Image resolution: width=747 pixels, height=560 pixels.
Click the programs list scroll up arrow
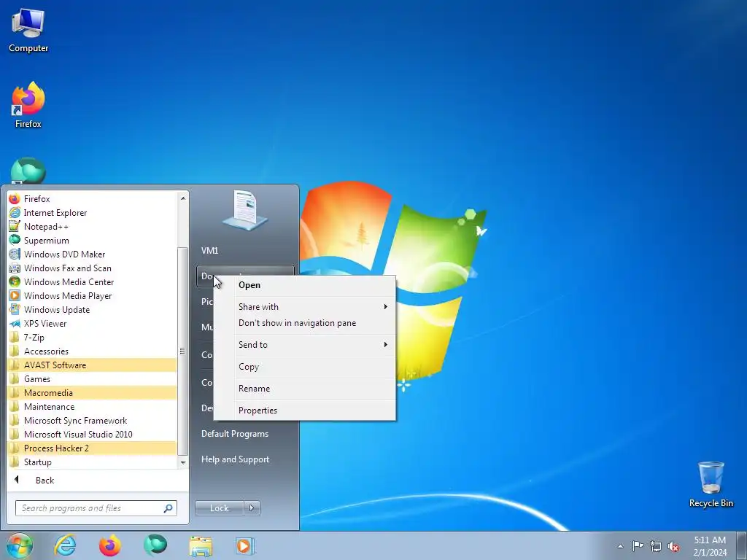pos(183,198)
